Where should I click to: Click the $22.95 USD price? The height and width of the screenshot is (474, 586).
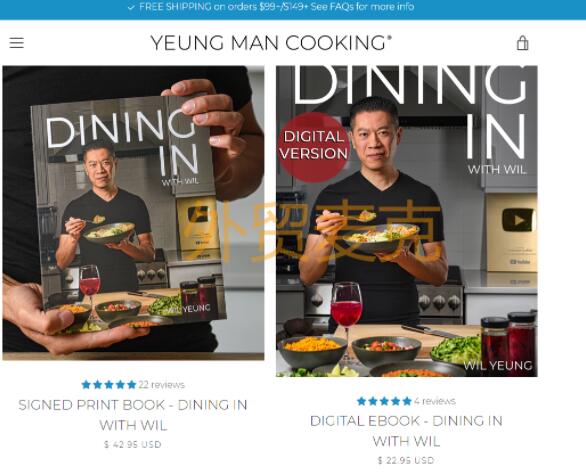(406, 460)
